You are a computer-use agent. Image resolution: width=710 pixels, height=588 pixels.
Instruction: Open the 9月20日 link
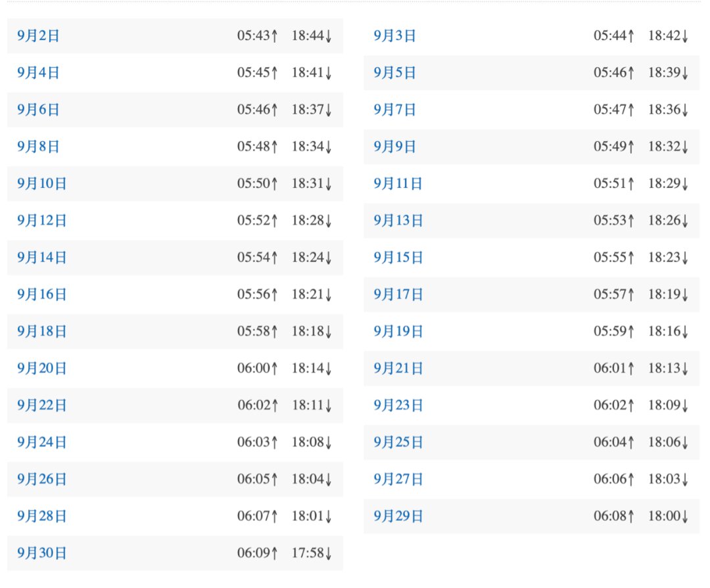[x=42, y=368]
